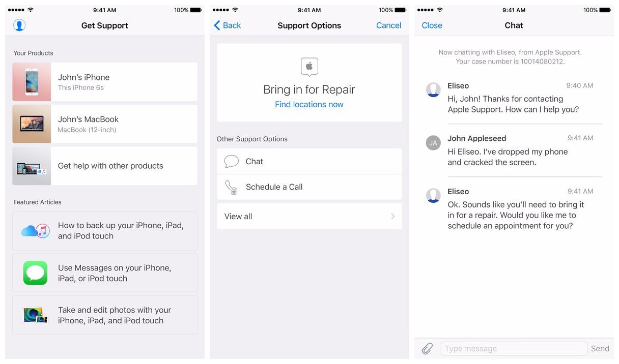Image resolution: width=619 pixels, height=364 pixels.
Task: Tap the green Messages app icon
Action: [x=35, y=273]
